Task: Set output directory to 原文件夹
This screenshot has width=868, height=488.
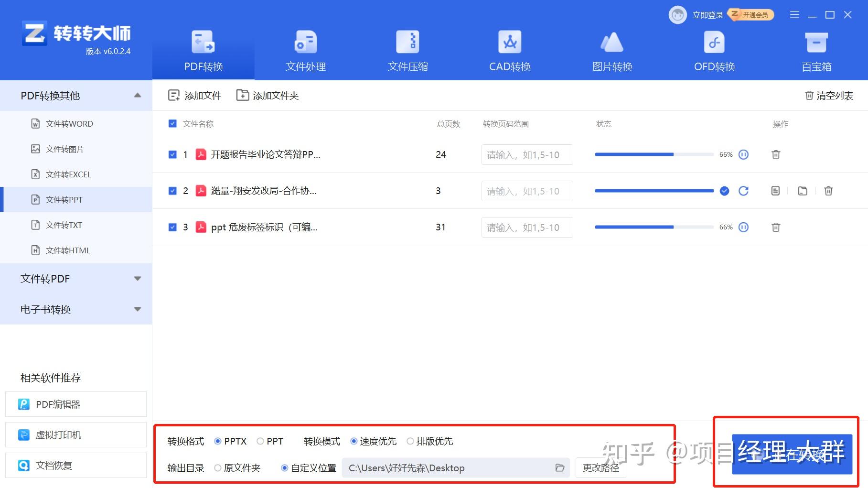Action: click(237, 468)
